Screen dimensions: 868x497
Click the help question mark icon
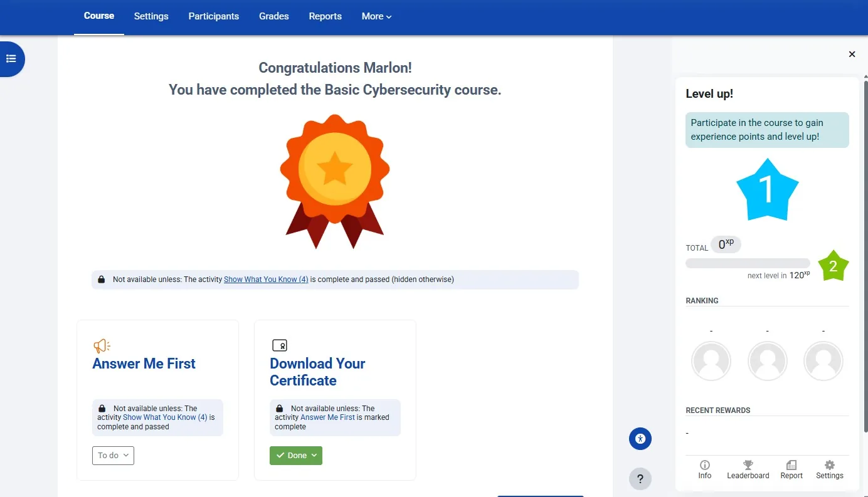point(640,479)
